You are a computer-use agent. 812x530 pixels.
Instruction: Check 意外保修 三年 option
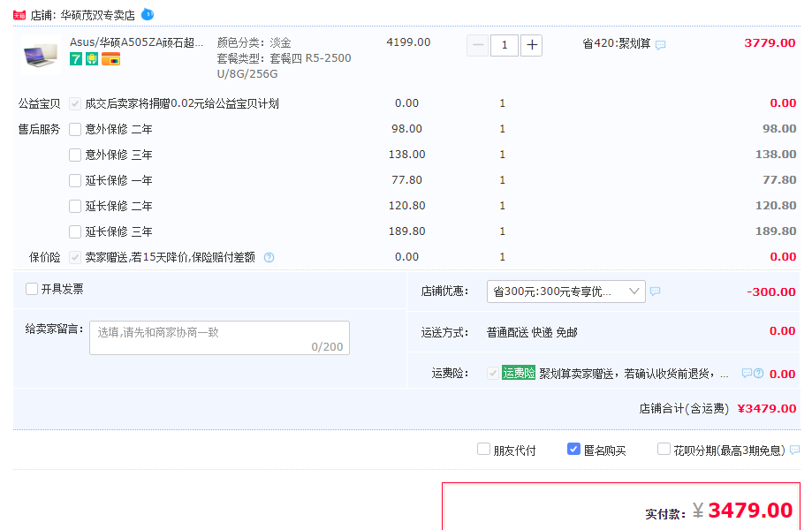tap(75, 155)
